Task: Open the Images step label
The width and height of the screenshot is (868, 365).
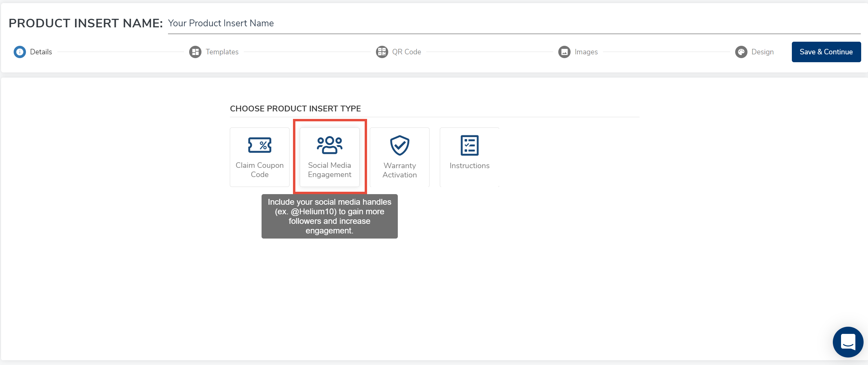Action: click(586, 52)
